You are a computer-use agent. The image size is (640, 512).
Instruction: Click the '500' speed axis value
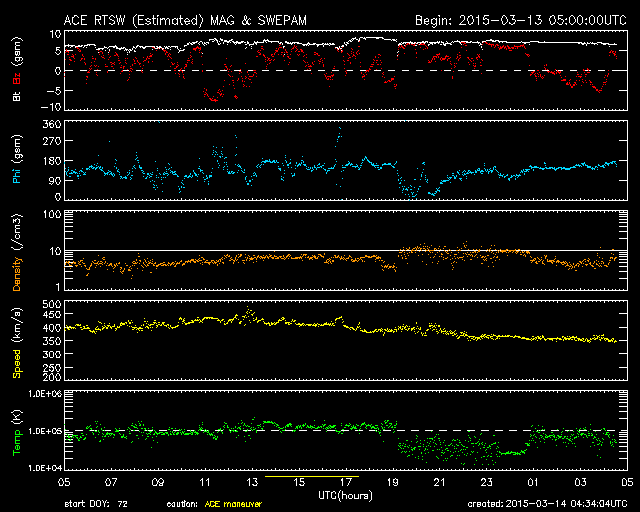point(52,304)
